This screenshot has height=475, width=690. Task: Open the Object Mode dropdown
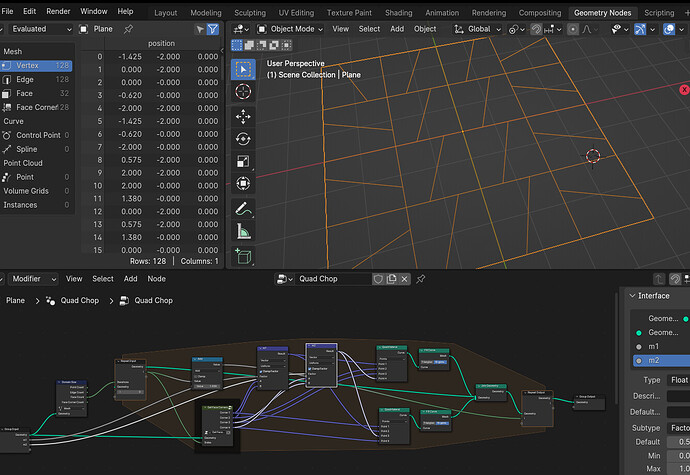pyautogui.click(x=290, y=29)
